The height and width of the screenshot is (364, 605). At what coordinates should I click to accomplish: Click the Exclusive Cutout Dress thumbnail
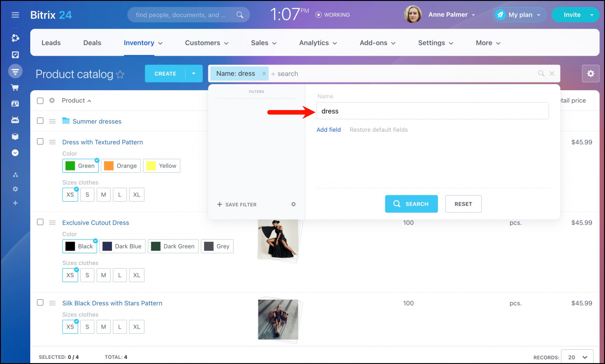(x=278, y=239)
